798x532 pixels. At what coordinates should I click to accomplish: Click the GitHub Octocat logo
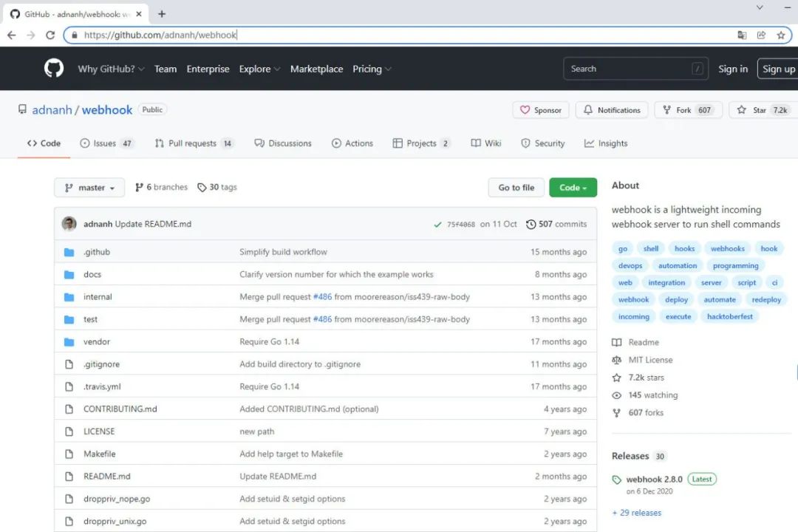(x=54, y=68)
